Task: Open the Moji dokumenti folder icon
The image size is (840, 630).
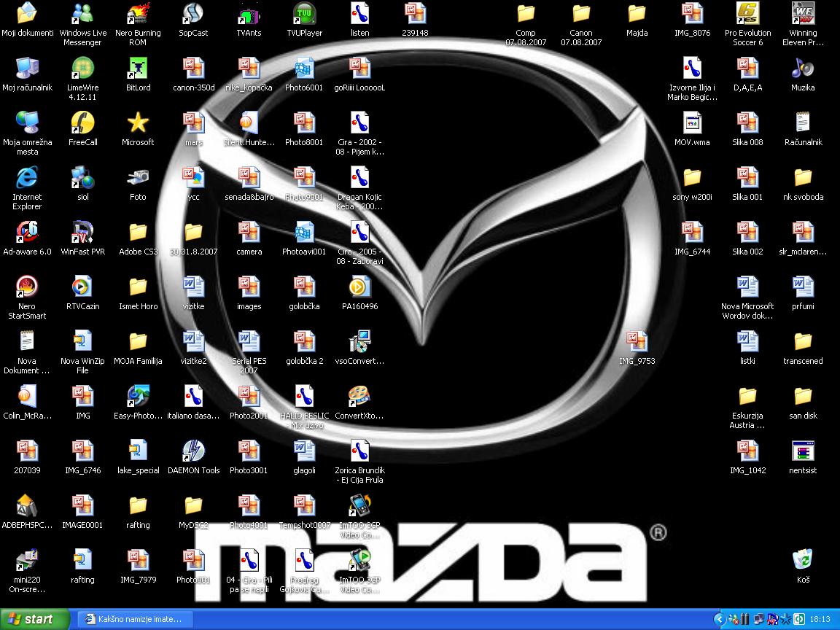Action: point(27,14)
